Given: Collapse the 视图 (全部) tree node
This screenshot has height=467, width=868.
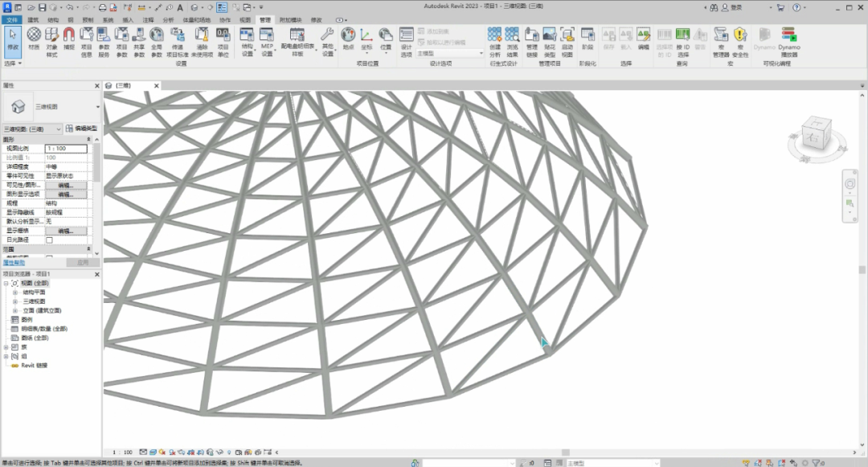Looking at the screenshot, I should tap(6, 284).
